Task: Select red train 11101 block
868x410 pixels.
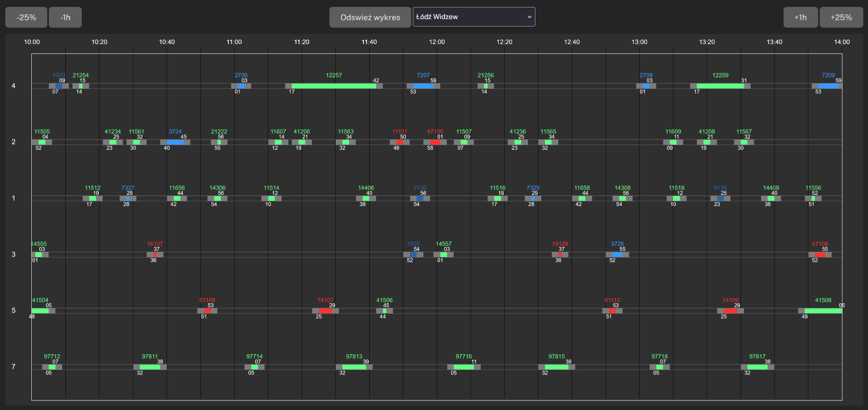Action: coord(399,142)
